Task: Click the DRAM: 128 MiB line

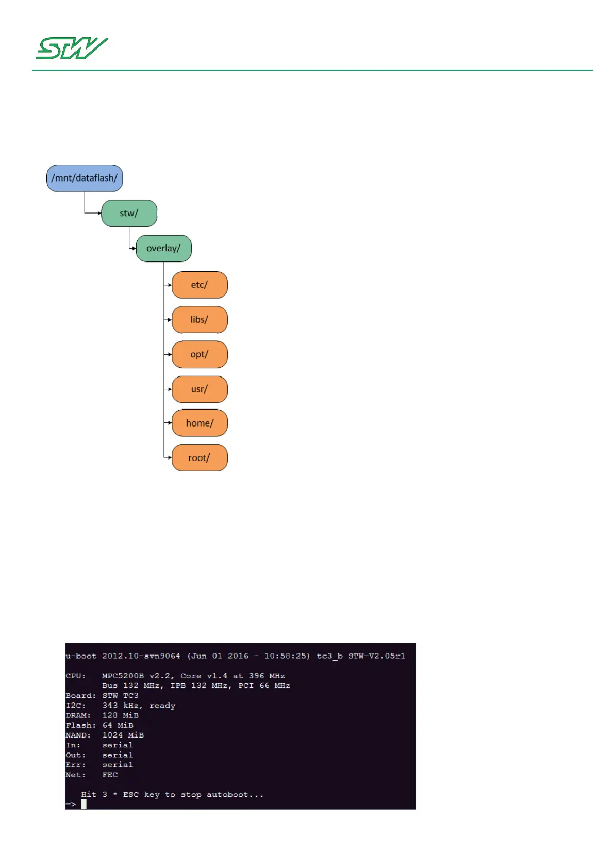Action: coord(102,715)
